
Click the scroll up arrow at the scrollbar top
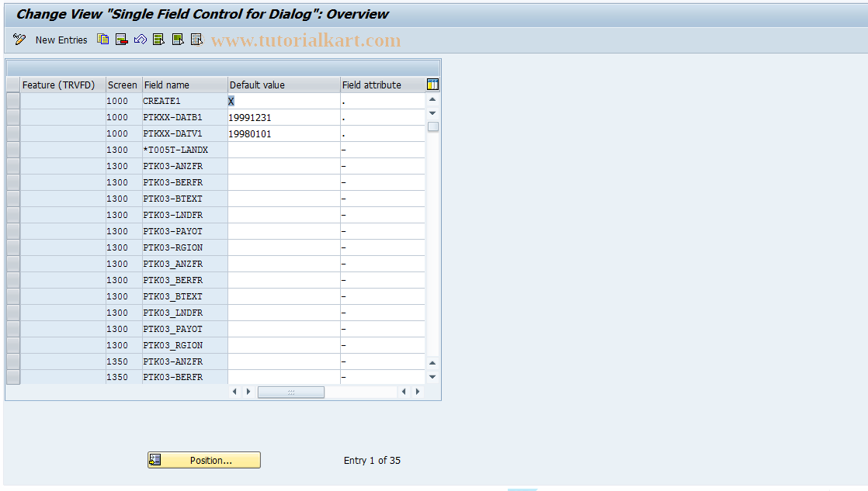pos(433,100)
